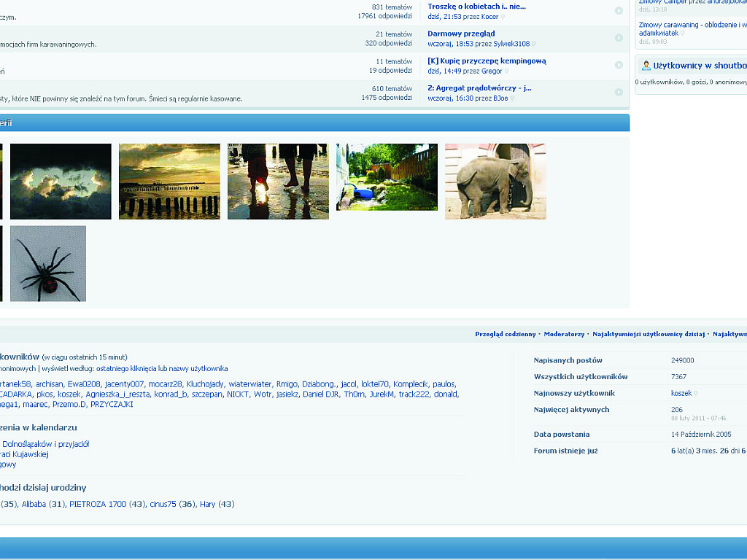The height and width of the screenshot is (560, 747).
Task: Click the small profile icon next to Kocer
Action: 503,17
